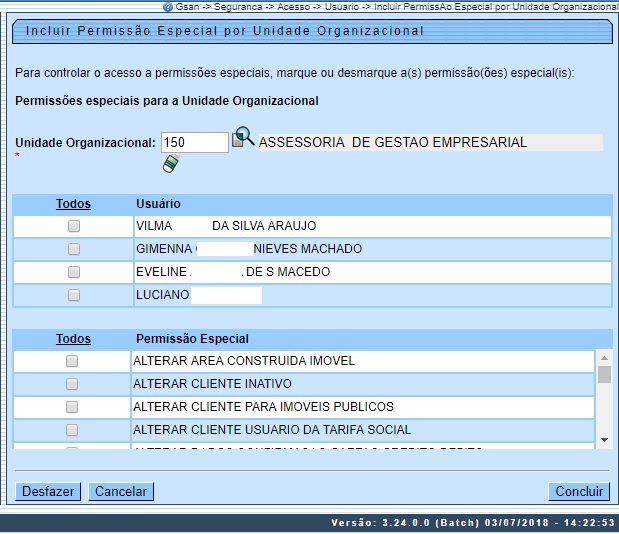Toggle ALTERAR CLIENTE INATIVO permission checkbox
619x534 pixels.
tap(72, 384)
